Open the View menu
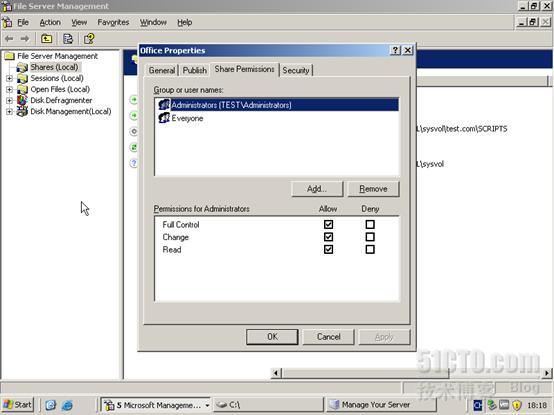This screenshot has width=554, height=415. (79, 22)
